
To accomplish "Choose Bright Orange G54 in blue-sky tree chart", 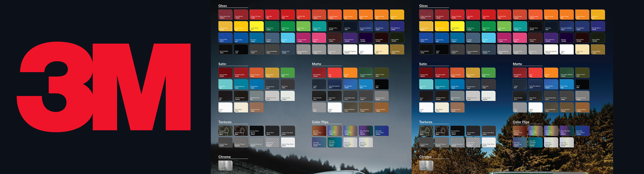I will [x=582, y=14].
